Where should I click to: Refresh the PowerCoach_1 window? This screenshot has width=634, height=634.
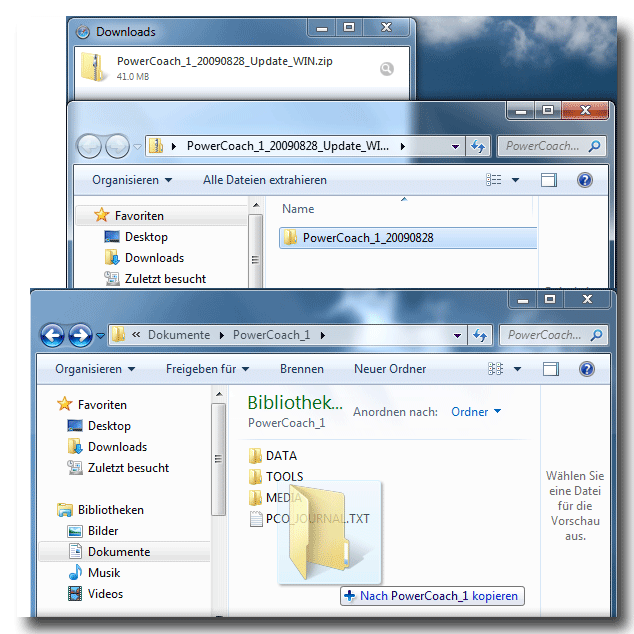coord(480,335)
